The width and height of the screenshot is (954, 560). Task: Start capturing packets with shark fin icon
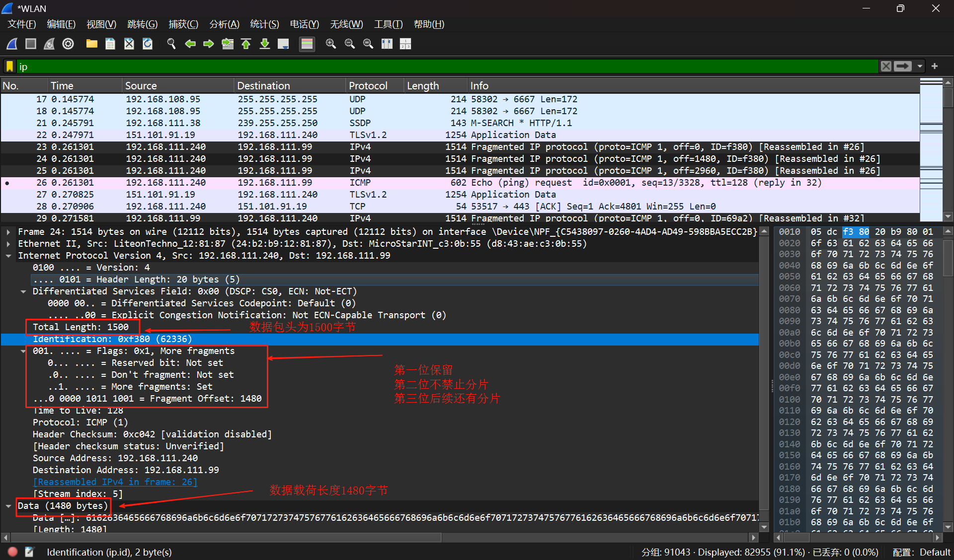click(x=12, y=44)
